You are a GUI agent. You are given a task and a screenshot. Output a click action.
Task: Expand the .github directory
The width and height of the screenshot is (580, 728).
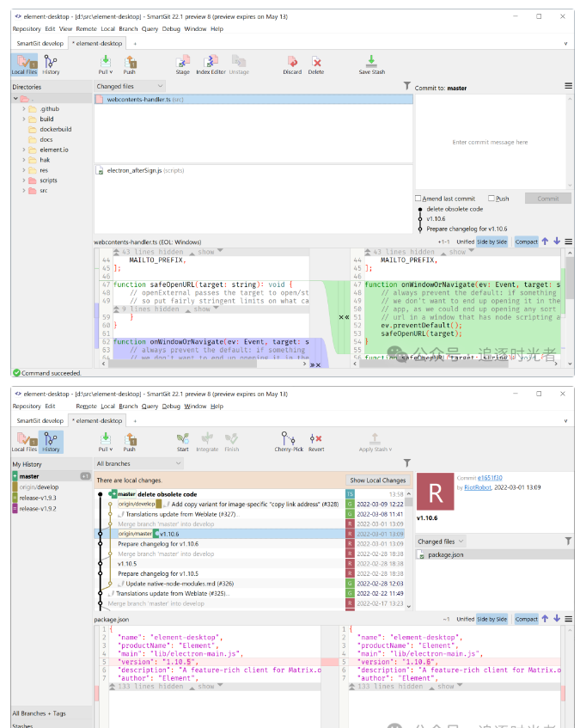tap(24, 108)
